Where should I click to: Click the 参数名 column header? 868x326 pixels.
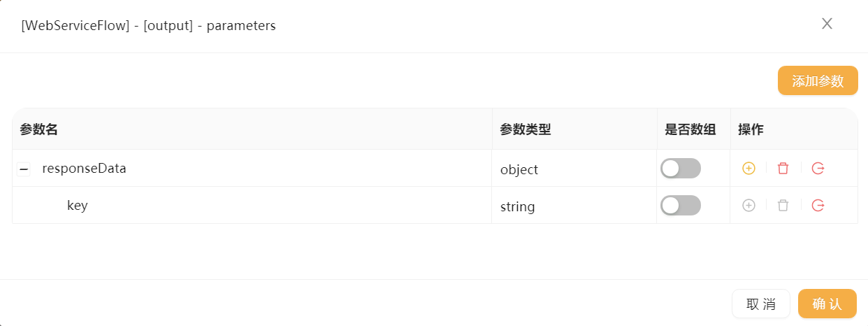point(39,129)
